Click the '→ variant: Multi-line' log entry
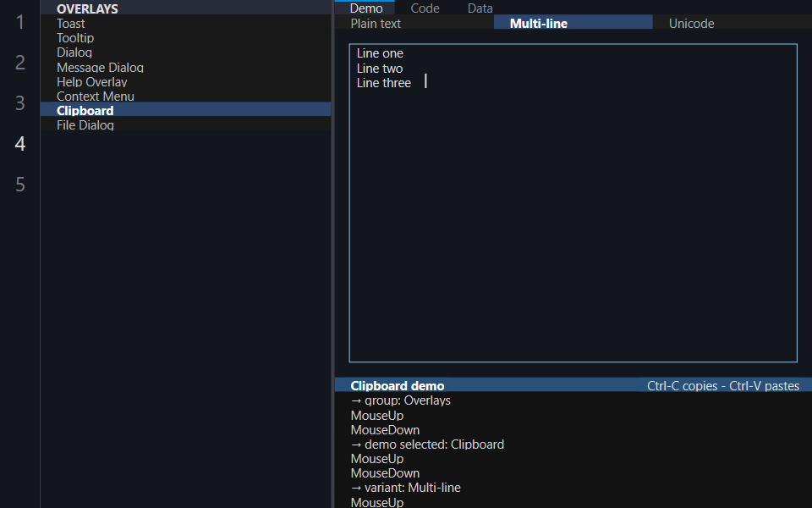 click(x=405, y=488)
